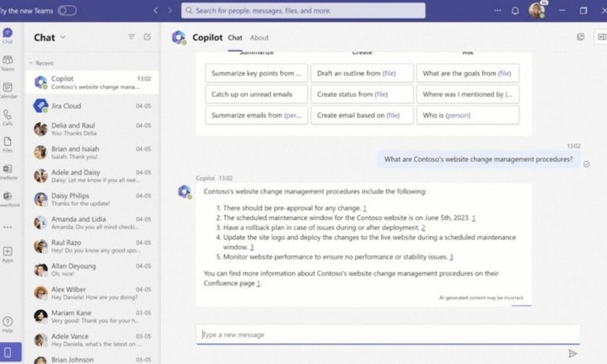Screen dimensions: 607x364
Task: Navigate back with the left arrow
Action: click(155, 11)
